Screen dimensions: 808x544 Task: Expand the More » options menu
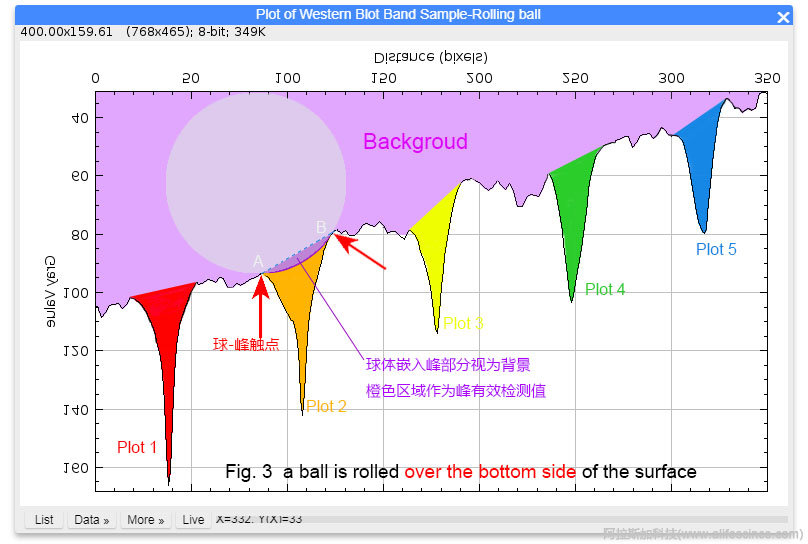(147, 520)
